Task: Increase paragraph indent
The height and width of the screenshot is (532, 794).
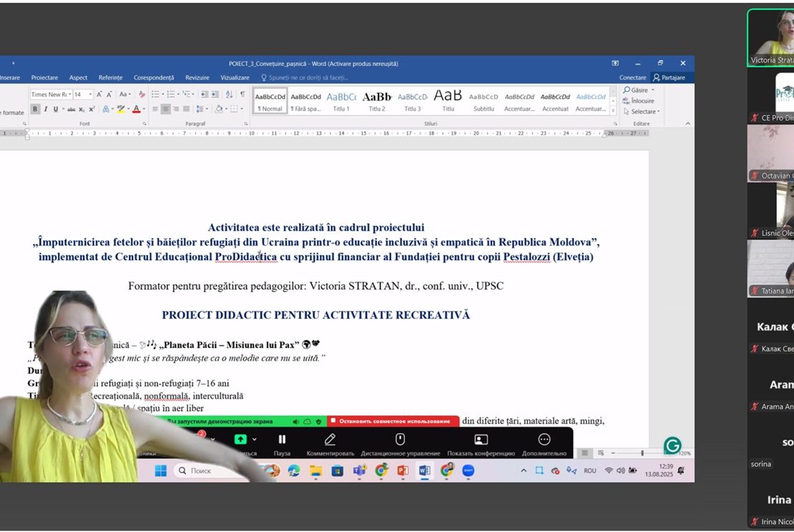Action: pos(215,94)
